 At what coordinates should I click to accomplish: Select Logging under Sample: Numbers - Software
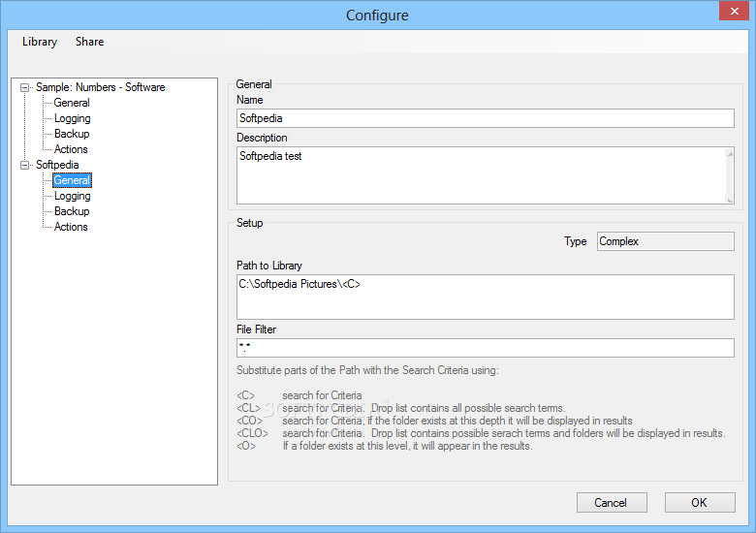tap(73, 118)
